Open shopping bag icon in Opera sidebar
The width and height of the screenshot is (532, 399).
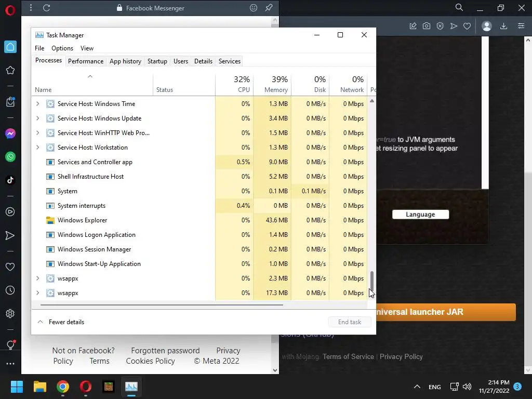pos(10,102)
